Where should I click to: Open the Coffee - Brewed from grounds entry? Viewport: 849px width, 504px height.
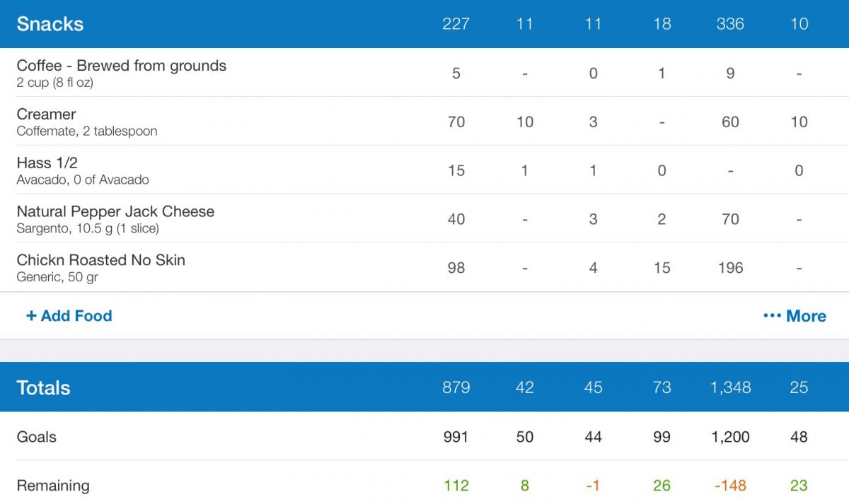pyautogui.click(x=424, y=73)
